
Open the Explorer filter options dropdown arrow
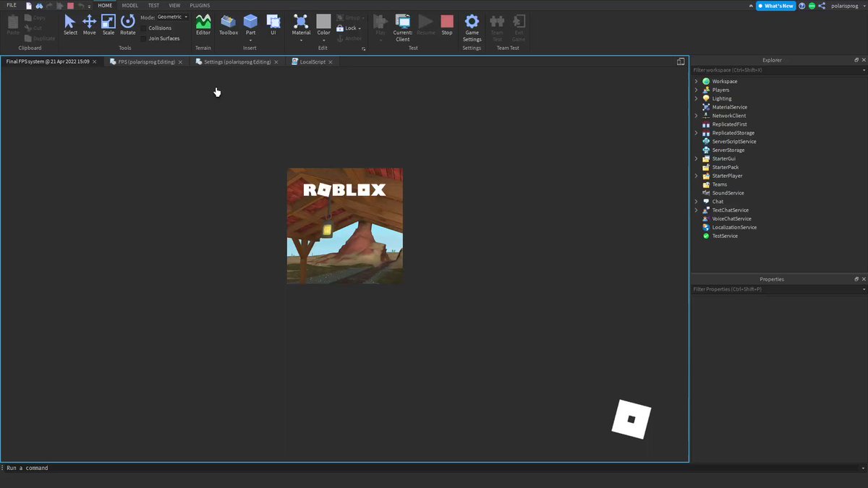864,70
